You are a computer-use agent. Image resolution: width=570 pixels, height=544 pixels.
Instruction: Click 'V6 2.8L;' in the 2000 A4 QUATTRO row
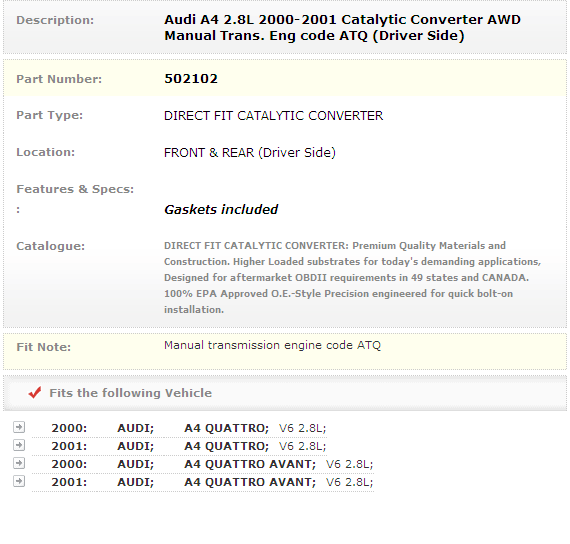[302, 428]
